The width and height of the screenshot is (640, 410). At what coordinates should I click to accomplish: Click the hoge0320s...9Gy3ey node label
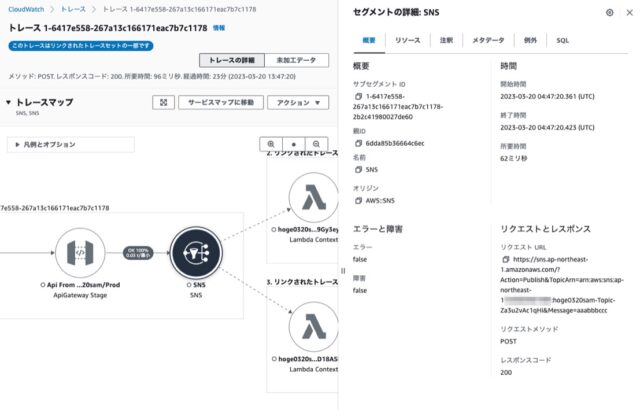[308, 229]
